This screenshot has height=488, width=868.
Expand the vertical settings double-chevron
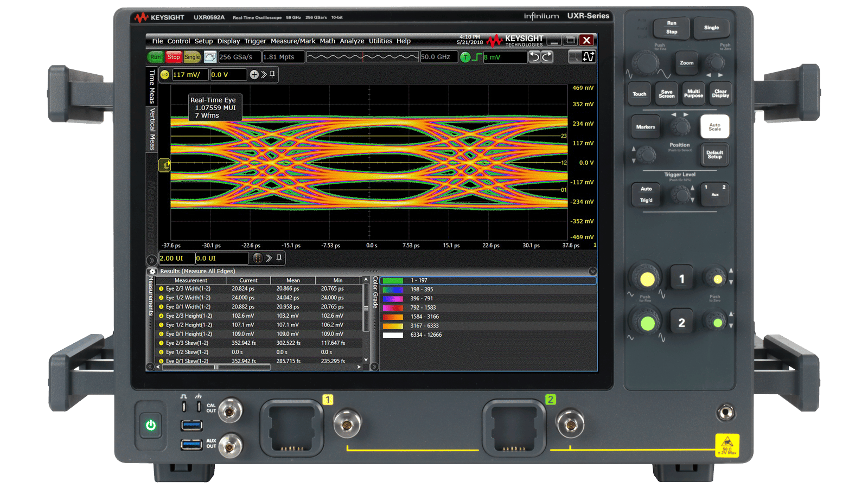coord(264,75)
